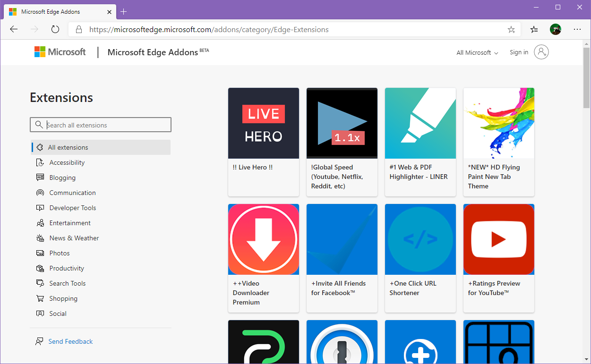Reload the page with refresh icon
Viewport: 591px width, 364px height.
point(55,29)
